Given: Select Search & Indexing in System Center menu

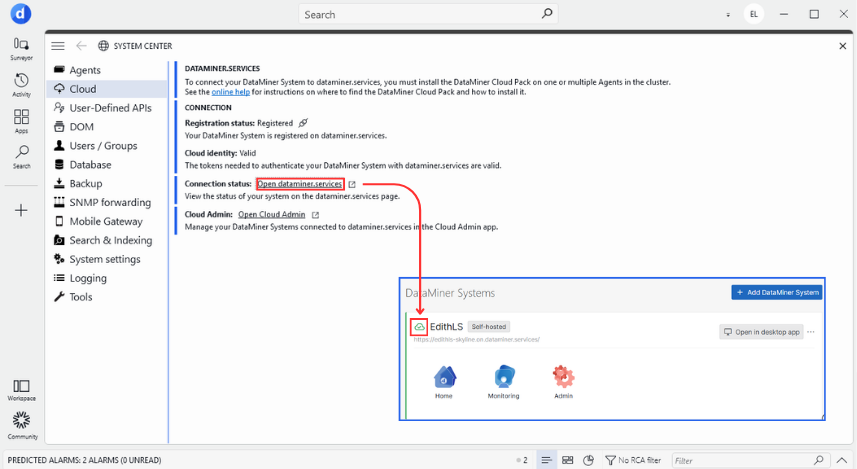Looking at the screenshot, I should (x=109, y=240).
